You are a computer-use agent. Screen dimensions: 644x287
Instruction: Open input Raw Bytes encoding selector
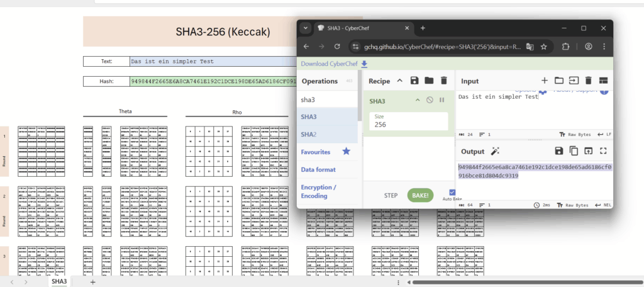(575, 135)
